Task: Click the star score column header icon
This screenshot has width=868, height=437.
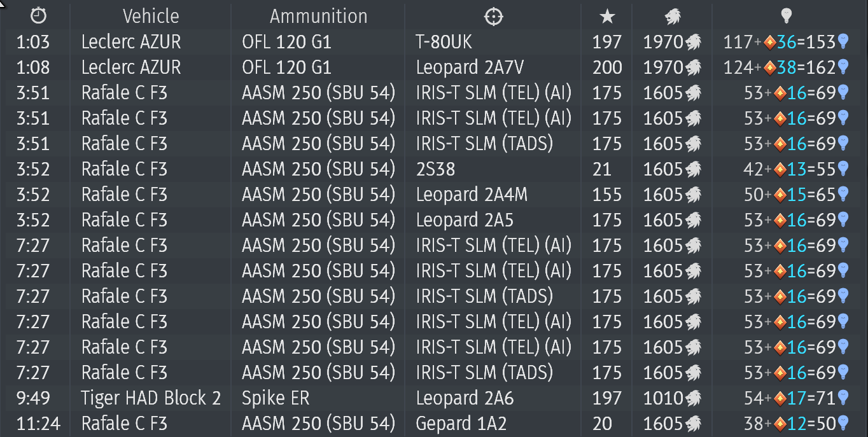Action: coord(607,17)
